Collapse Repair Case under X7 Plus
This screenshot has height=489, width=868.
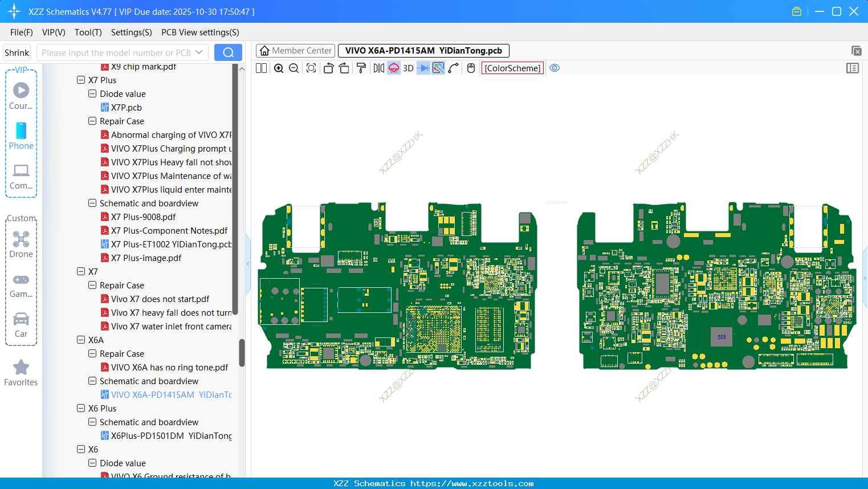click(92, 121)
